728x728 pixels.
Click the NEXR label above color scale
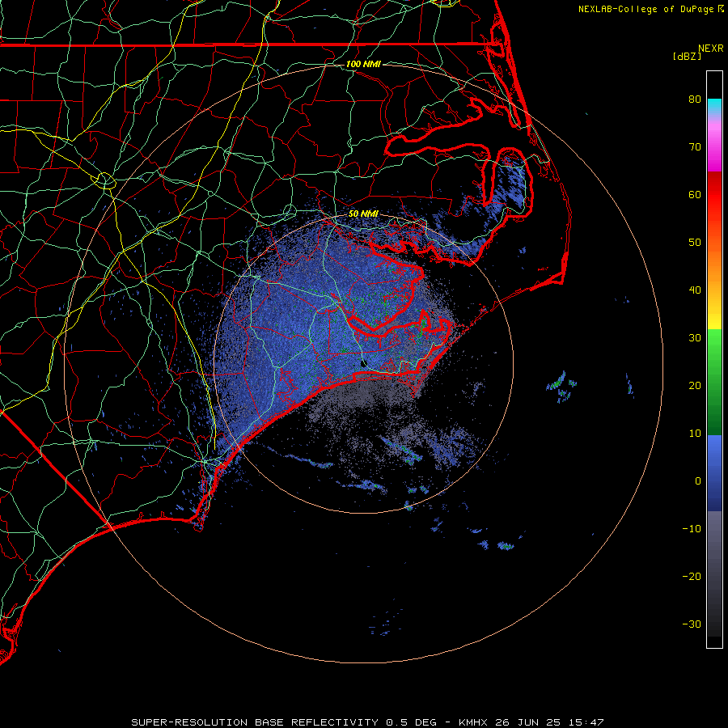click(711, 49)
